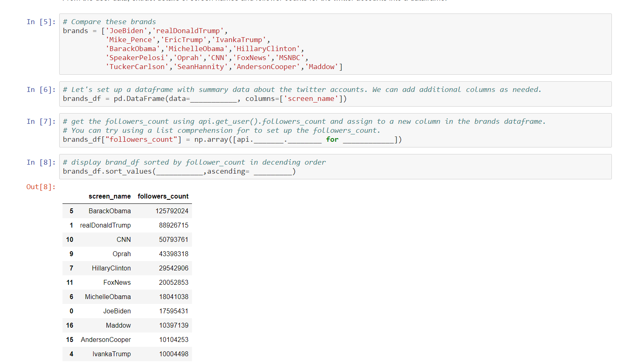Click the In [5]: prompt label

tap(41, 22)
